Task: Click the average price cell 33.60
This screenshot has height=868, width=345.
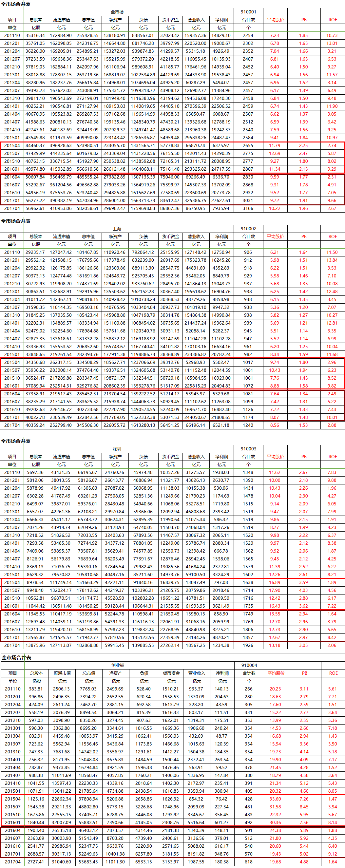Action: [x=275, y=799]
